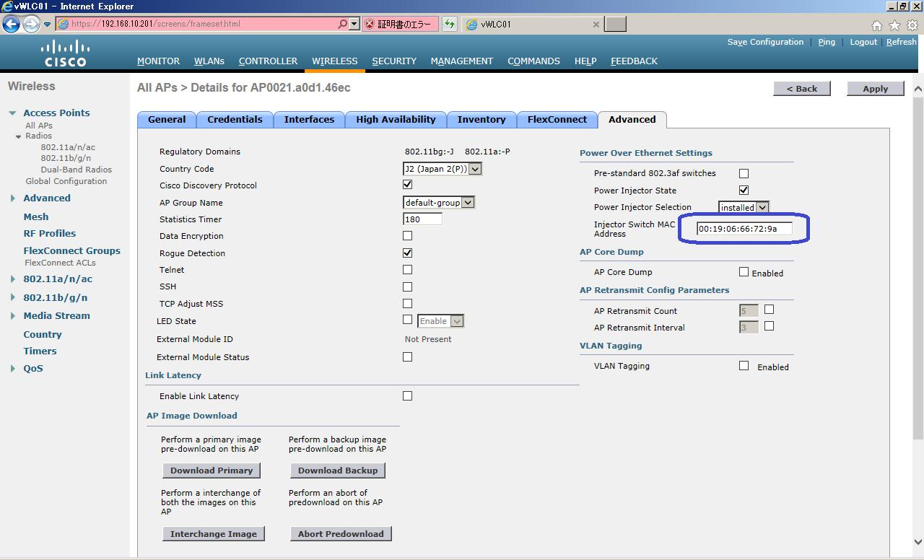The width and height of the screenshot is (924, 560).
Task: Switch to the High Availability tab
Action: point(396,120)
